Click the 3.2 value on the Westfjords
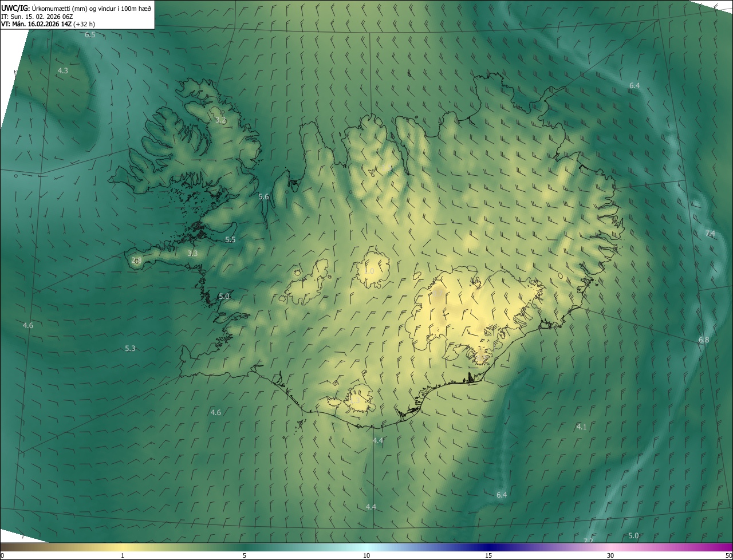This screenshot has width=733, height=560. coord(220,120)
